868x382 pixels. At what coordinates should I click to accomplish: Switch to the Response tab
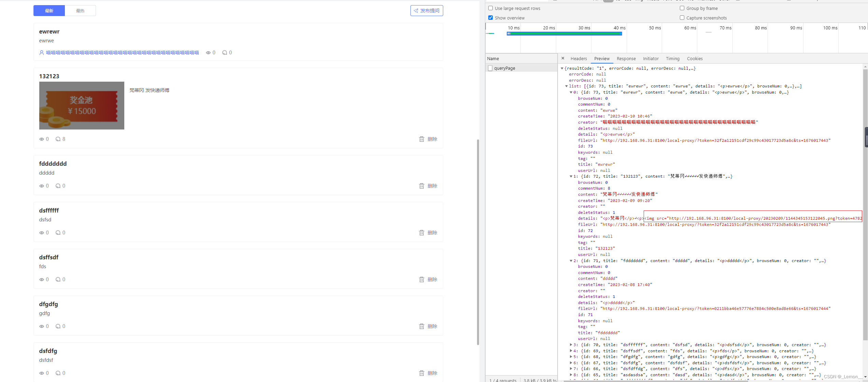626,58
